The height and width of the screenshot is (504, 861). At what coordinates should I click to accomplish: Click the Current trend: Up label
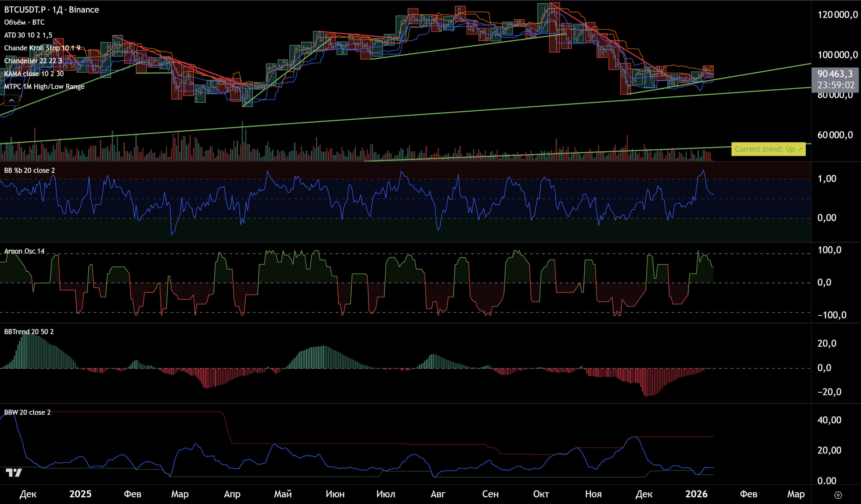tap(768, 149)
